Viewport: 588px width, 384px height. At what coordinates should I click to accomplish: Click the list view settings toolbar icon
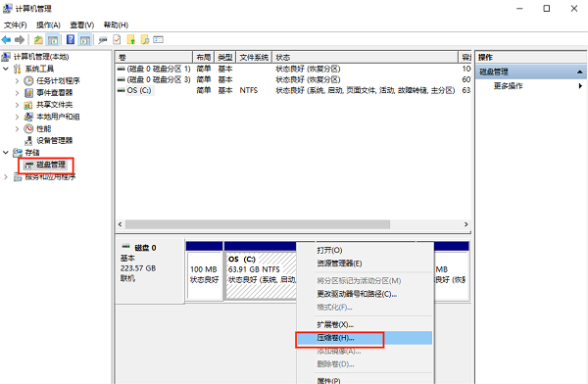click(158, 40)
